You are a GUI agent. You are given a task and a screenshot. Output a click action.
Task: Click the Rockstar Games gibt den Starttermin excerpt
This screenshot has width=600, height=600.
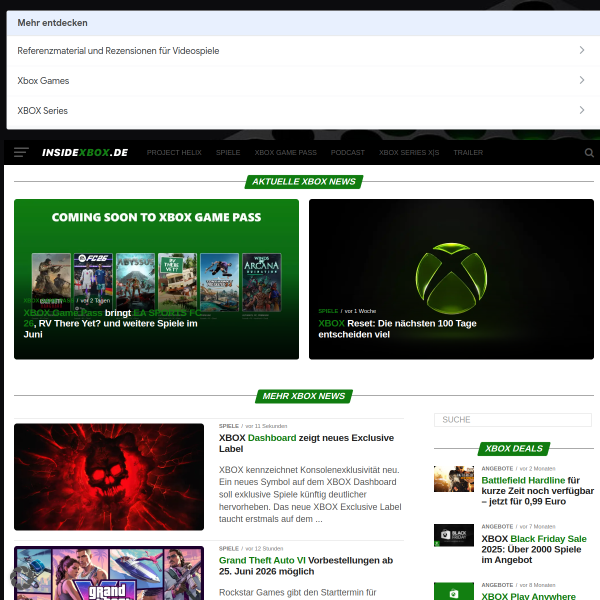298,592
